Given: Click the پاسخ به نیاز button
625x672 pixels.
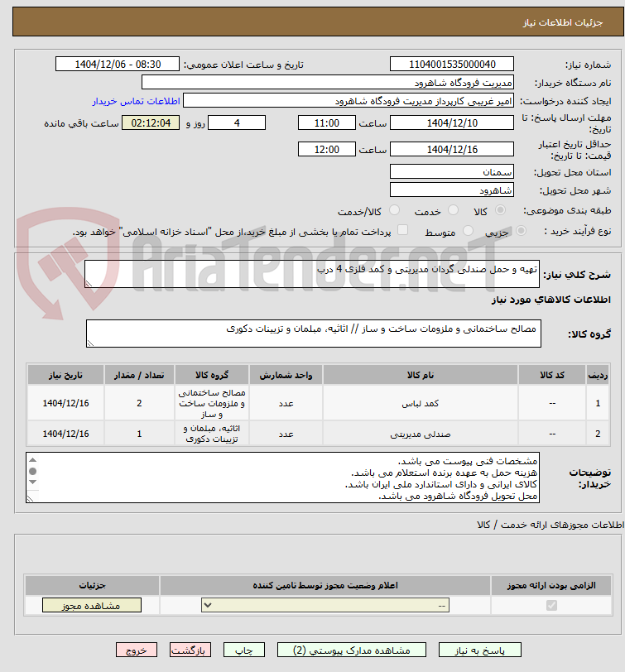Looking at the screenshot, I should click(479, 650).
